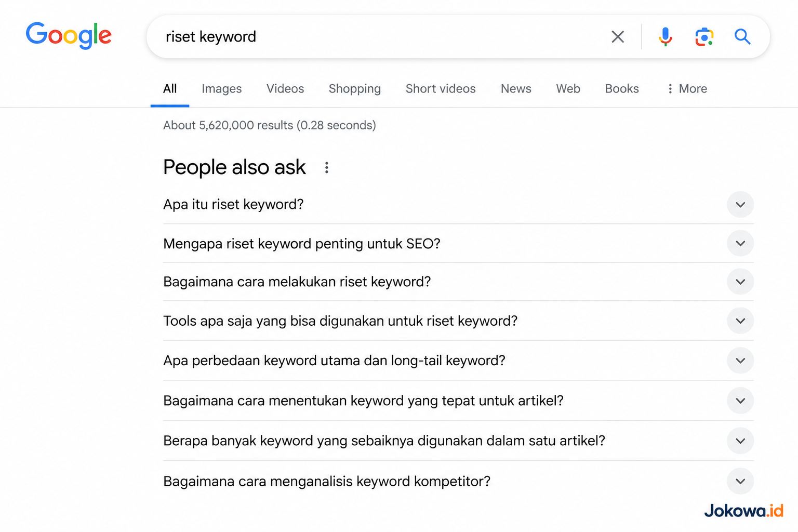Expand chevron for Berapa banyak keyword question
This screenshot has width=798, height=532.
click(740, 441)
